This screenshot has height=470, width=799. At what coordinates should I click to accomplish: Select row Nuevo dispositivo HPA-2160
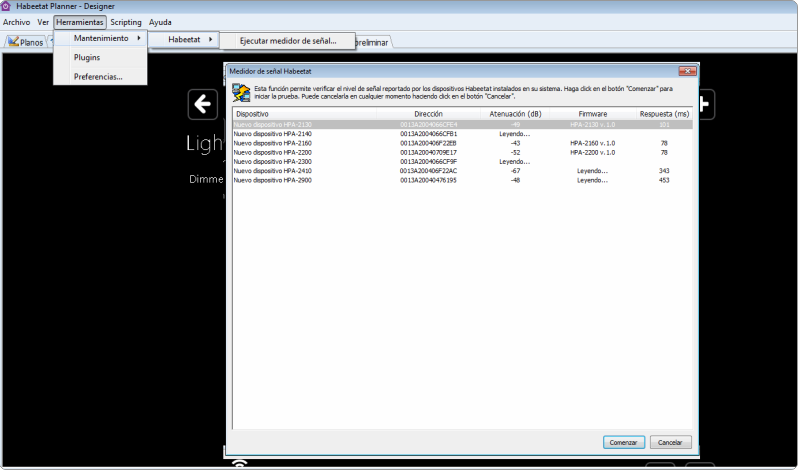click(463, 143)
